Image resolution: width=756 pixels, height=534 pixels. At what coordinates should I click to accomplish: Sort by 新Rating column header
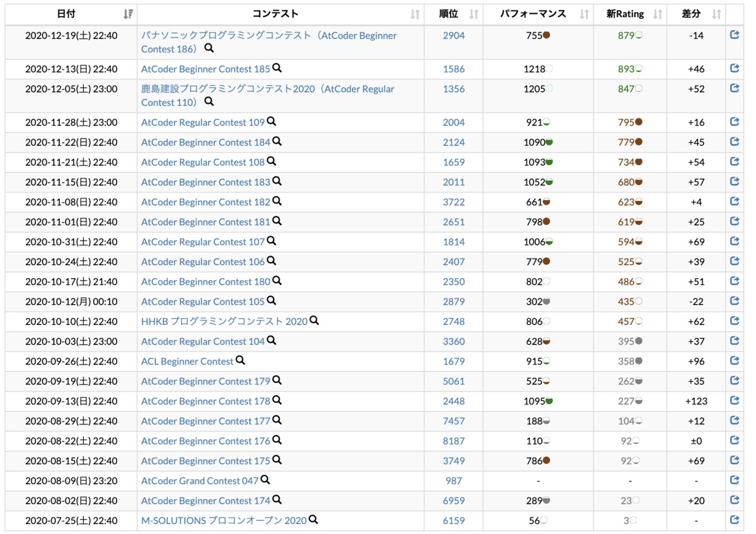coord(630,14)
